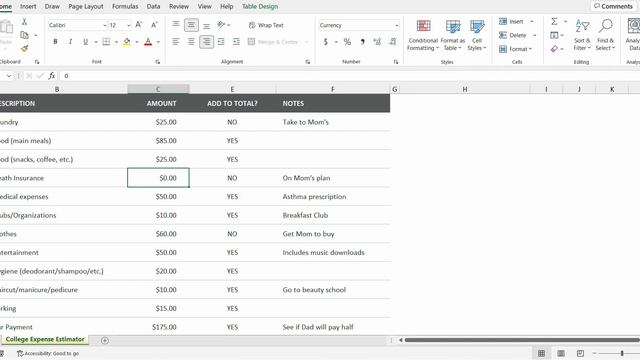
Task: Open the font size dropdown
Action: click(x=129, y=25)
